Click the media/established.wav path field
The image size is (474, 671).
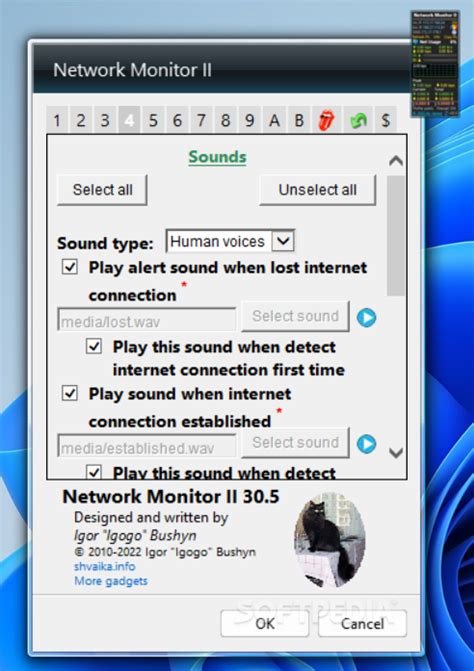(x=146, y=446)
